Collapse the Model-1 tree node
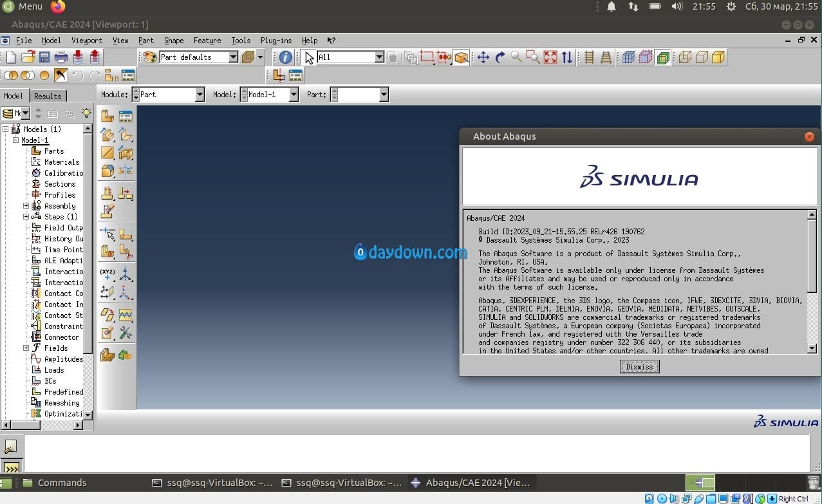Screen dimensions: 822x504 click(x=15, y=140)
